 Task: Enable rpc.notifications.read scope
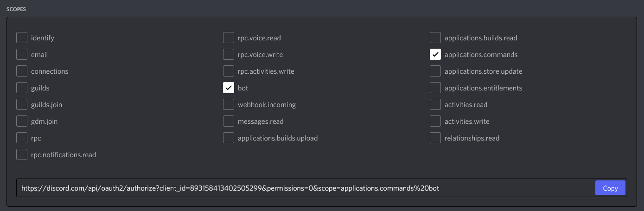click(x=22, y=154)
